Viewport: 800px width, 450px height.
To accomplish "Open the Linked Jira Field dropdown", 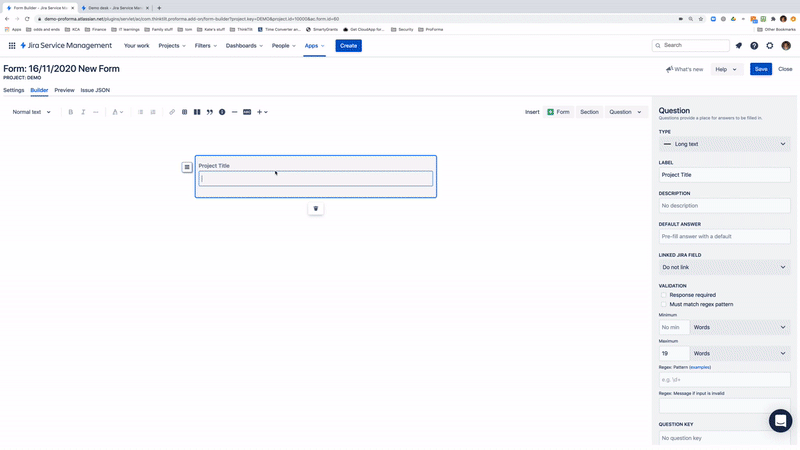I will [724, 267].
